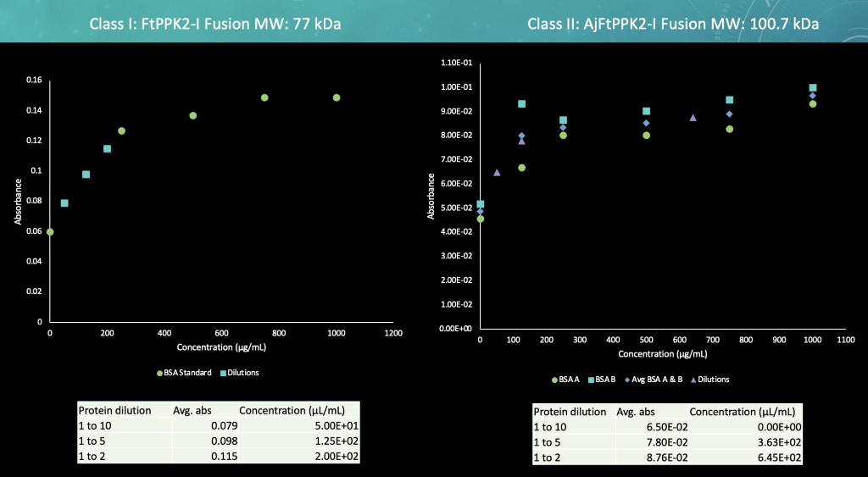Click the blue diamond legend marker for Avg BSA A & B
The image size is (868, 477).
click(x=626, y=380)
